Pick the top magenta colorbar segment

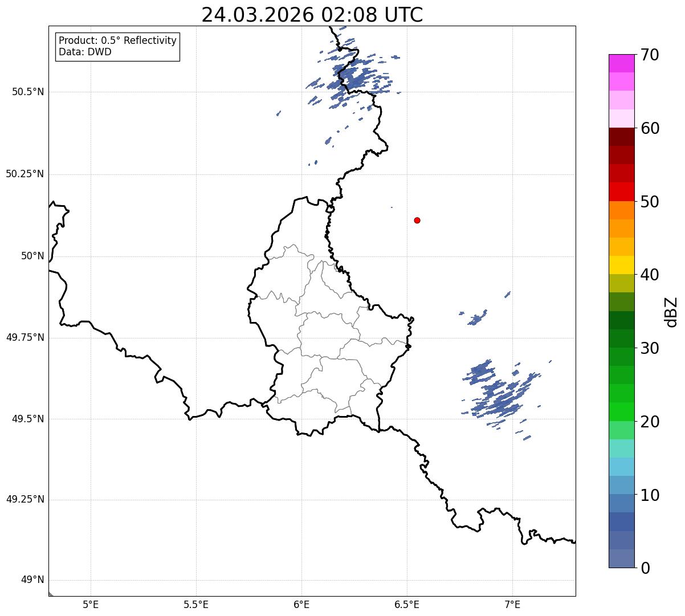pos(622,63)
